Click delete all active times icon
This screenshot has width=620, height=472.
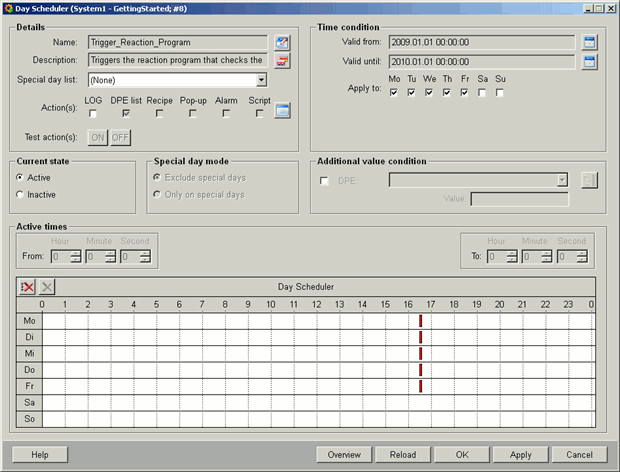(27, 287)
